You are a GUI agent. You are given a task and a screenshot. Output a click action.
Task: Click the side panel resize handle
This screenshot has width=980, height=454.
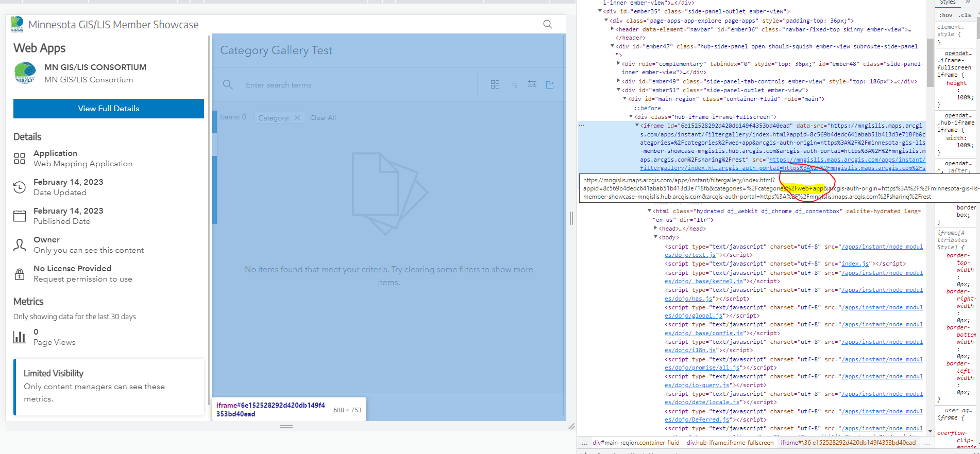(571, 218)
